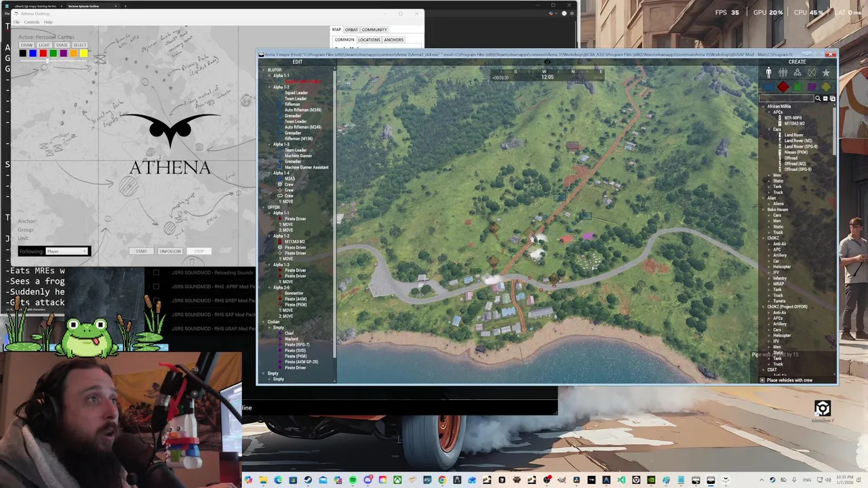The width and height of the screenshot is (868, 488).
Task: Select the Groups create mode icon
Action: point(783,73)
